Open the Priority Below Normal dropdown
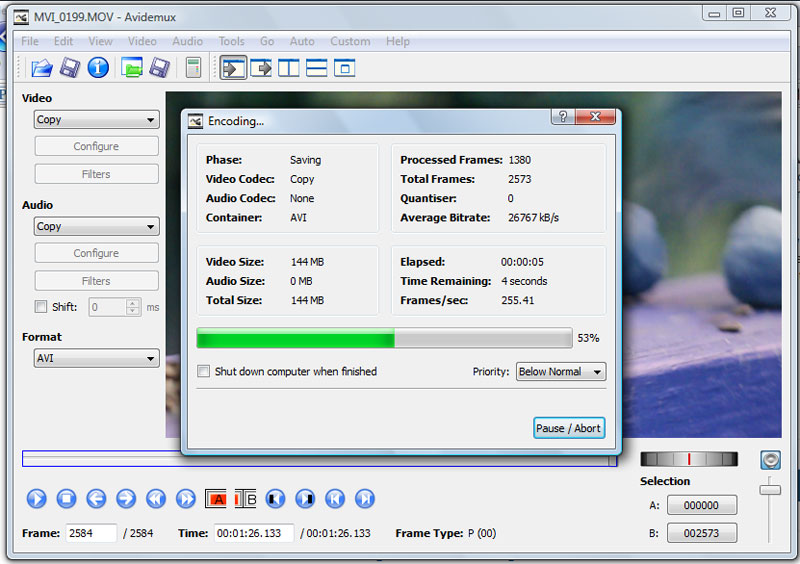Viewport: 800px width, 564px height. [x=561, y=372]
